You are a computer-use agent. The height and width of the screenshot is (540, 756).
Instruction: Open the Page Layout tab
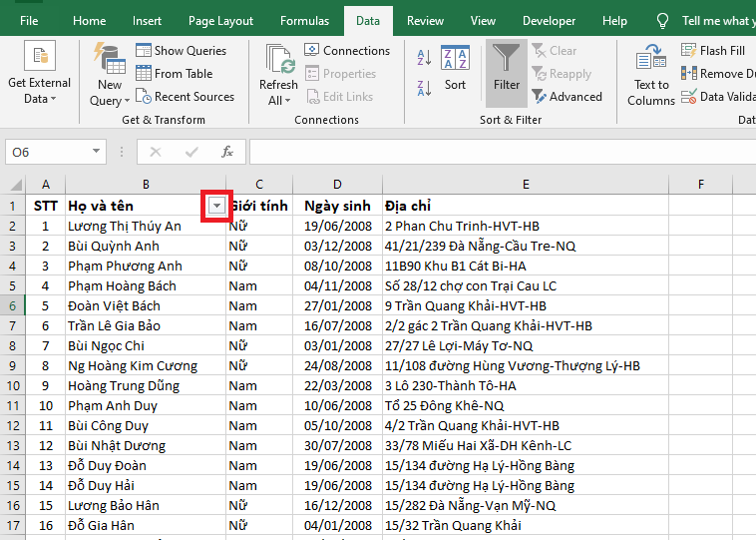tap(220, 21)
